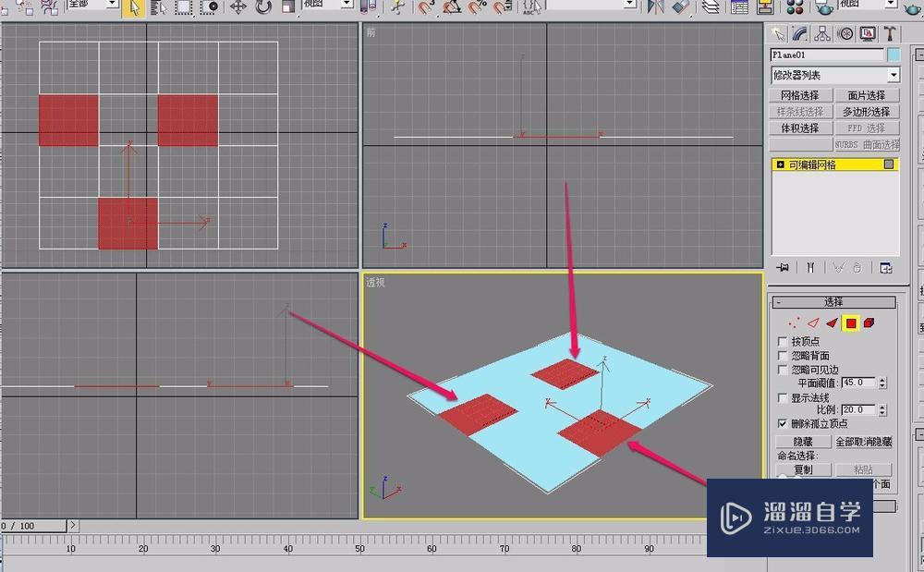The height and width of the screenshot is (572, 924).
Task: Select the Element sub-object level
Action: [869, 323]
